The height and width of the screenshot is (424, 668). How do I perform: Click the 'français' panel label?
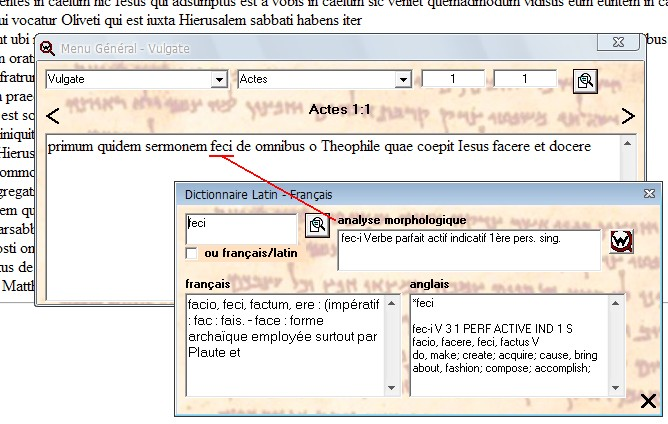tap(207, 284)
